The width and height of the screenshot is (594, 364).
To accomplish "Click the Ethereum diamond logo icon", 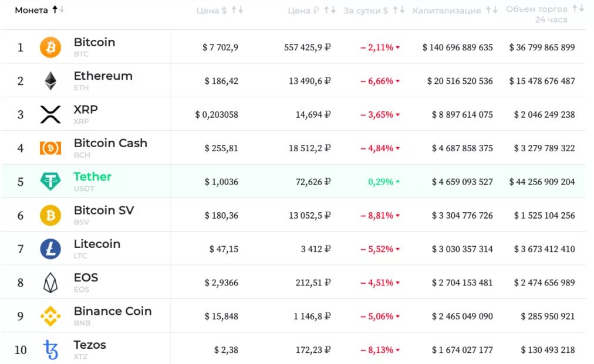I will [x=50, y=81].
